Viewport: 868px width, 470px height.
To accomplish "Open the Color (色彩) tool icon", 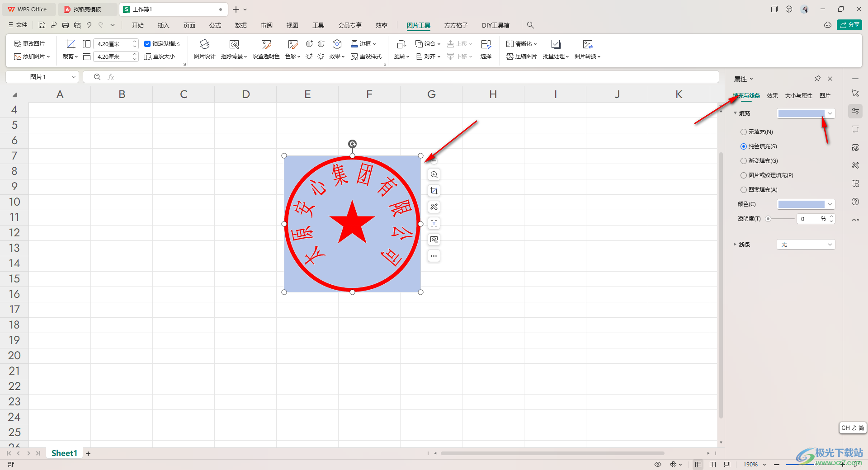I will pyautogui.click(x=292, y=44).
